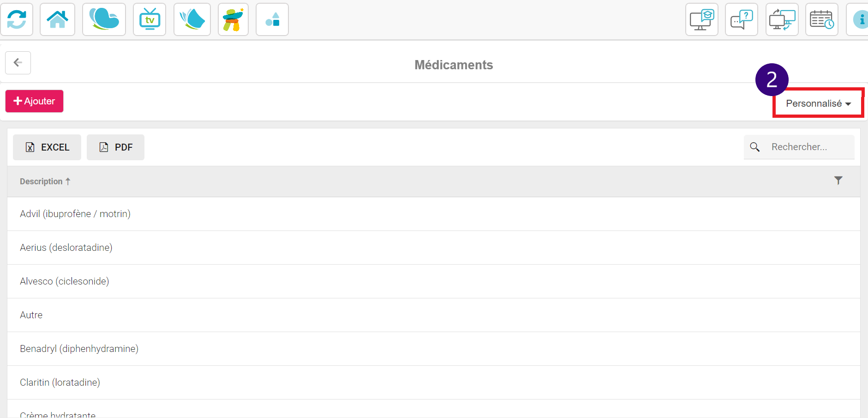Click the Rechercher search field
The width and height of the screenshot is (868, 418).
point(799,147)
